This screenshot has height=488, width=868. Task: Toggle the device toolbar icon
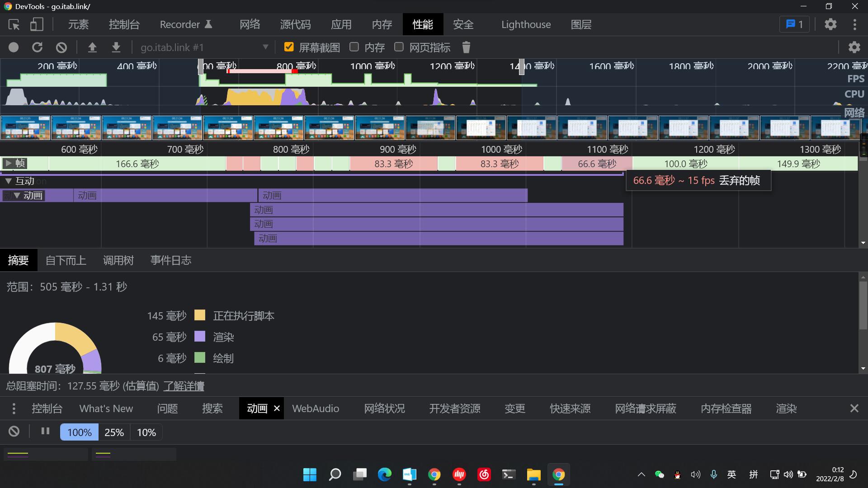click(37, 24)
